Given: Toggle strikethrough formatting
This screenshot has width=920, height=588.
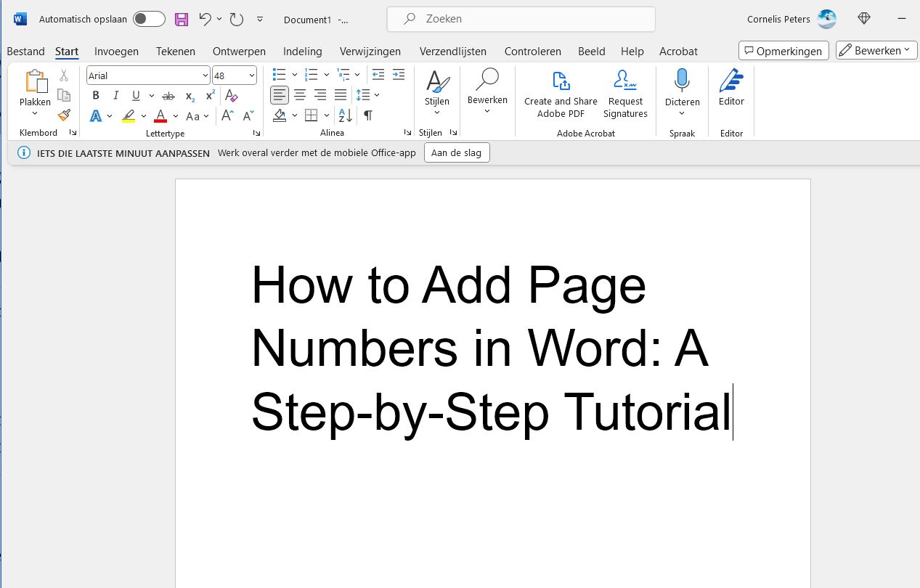Looking at the screenshot, I should pyautogui.click(x=168, y=95).
